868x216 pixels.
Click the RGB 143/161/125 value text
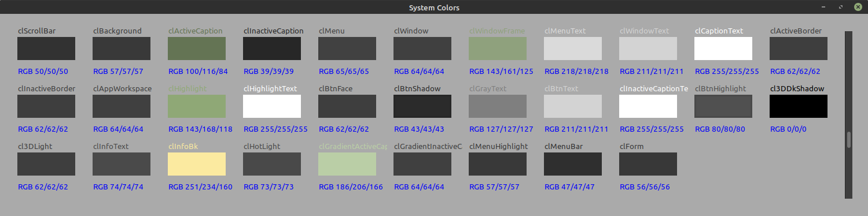pyautogui.click(x=501, y=72)
